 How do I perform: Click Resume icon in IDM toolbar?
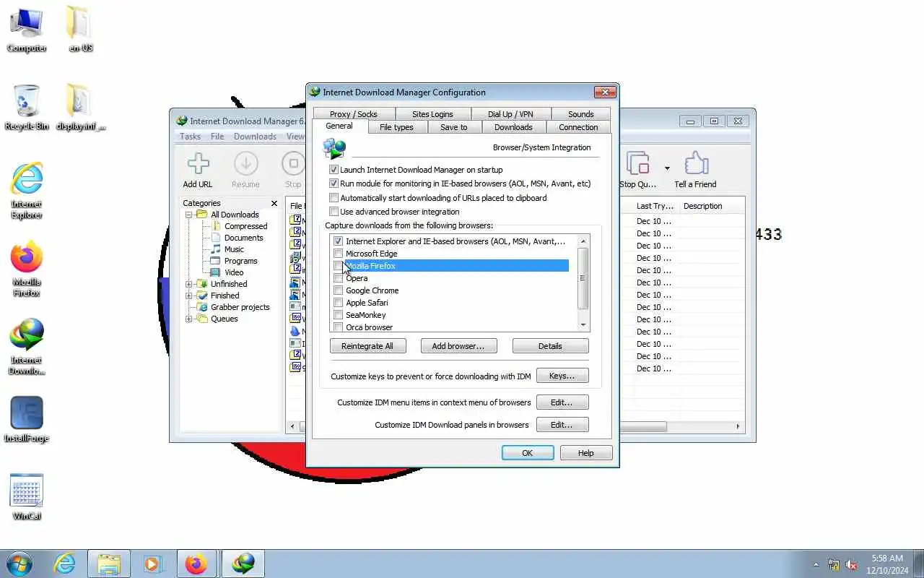click(x=245, y=164)
